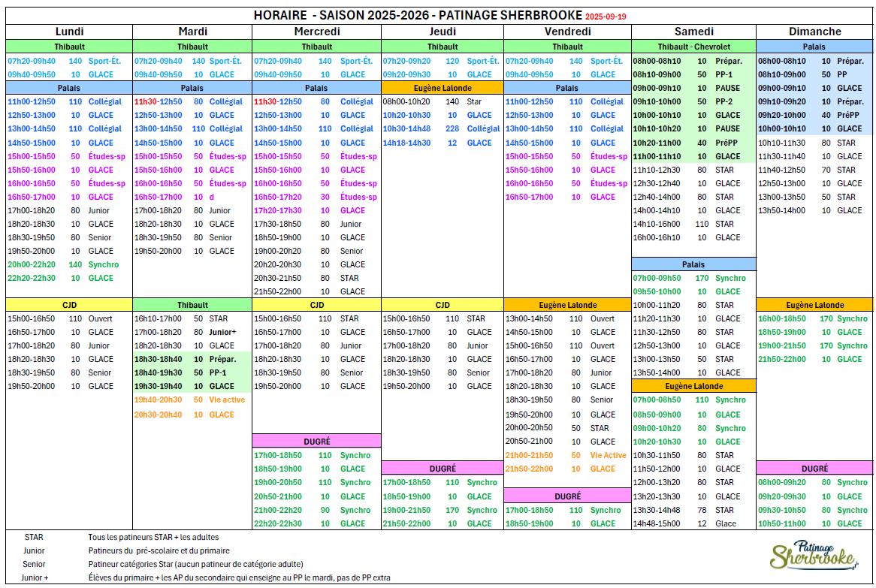Viewport: 876px width, 588px height.
Task: Select the Lundi column header
Action: point(69,32)
